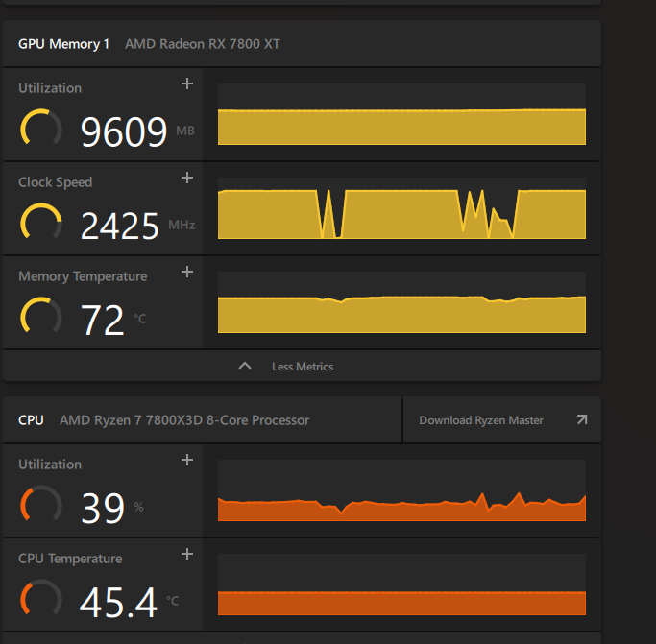Click the GPU memory Utilization history graph
Viewport: 656px width, 644px height.
point(401,114)
